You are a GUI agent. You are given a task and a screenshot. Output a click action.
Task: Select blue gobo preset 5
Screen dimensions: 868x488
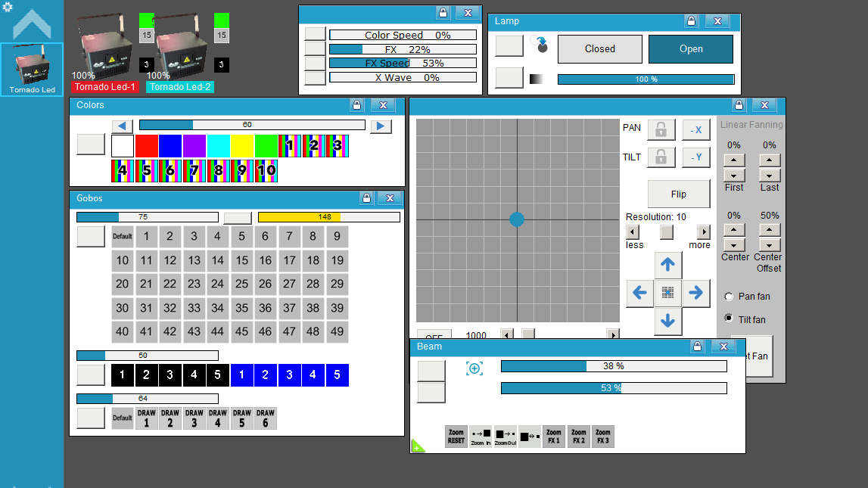click(x=337, y=375)
